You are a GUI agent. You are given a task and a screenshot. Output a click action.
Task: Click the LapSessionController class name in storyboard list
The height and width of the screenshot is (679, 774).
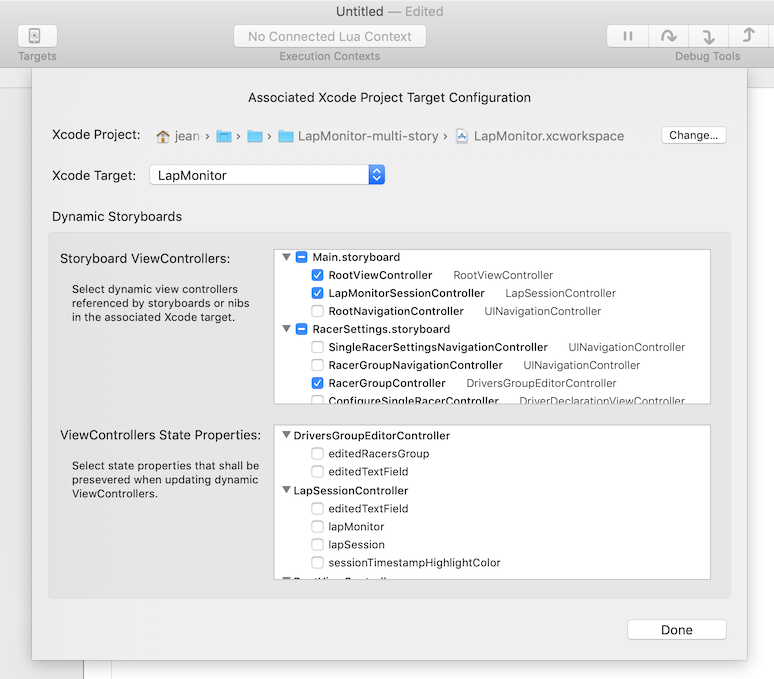coord(560,293)
